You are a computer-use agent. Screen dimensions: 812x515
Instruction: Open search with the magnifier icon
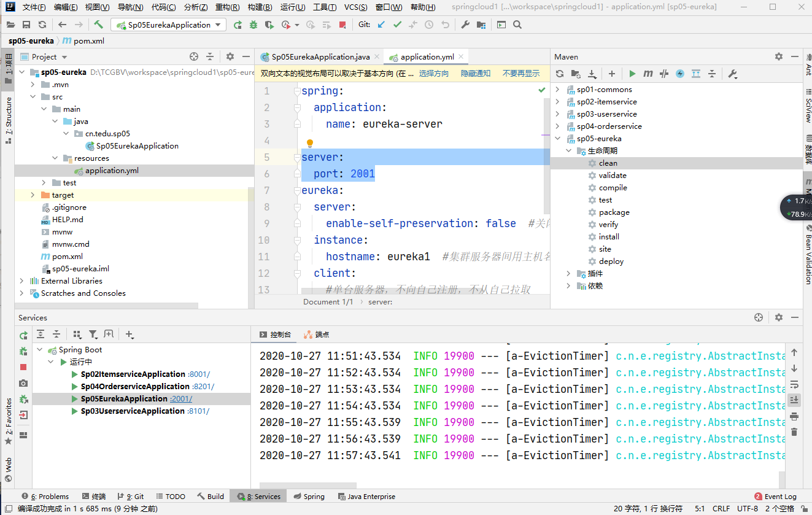pyautogui.click(x=519, y=25)
